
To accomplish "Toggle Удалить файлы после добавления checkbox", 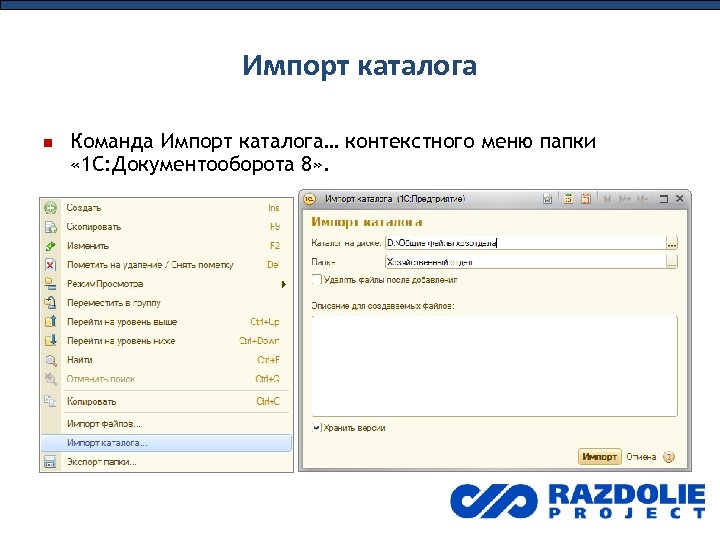I will (x=317, y=280).
